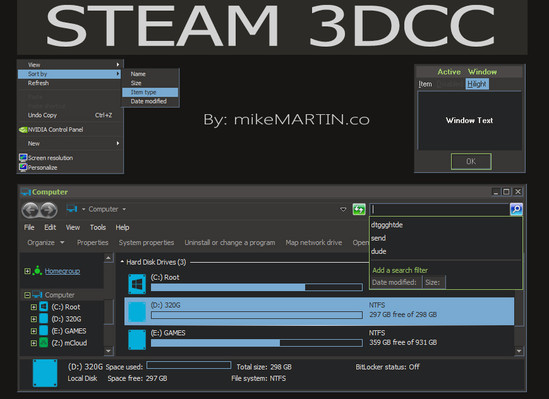Viewport: 549px width, 399px height.
Task: Click the back navigation arrow button
Action: pos(30,210)
